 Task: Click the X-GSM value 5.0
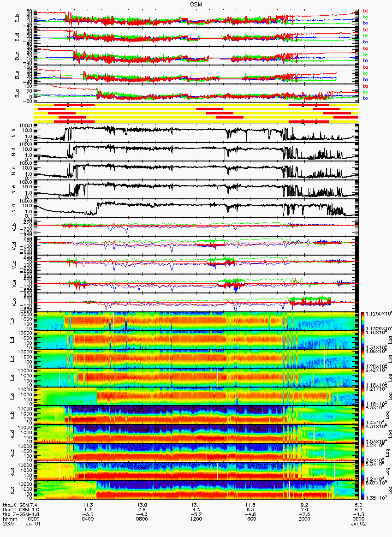tap(358, 505)
